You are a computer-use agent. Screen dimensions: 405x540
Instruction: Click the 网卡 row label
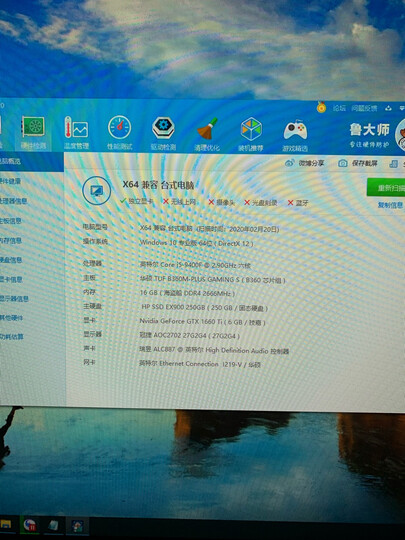click(x=90, y=362)
